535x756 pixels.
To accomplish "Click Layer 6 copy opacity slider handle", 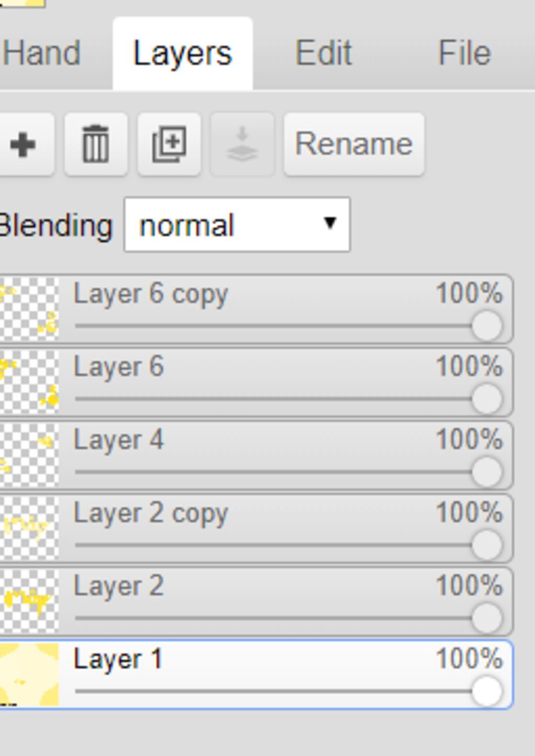I will [x=487, y=326].
